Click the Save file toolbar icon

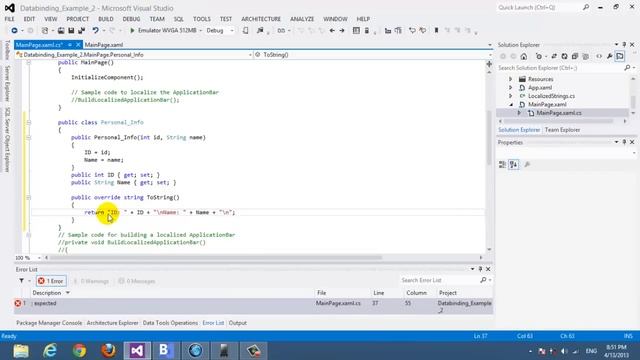(x=71, y=31)
